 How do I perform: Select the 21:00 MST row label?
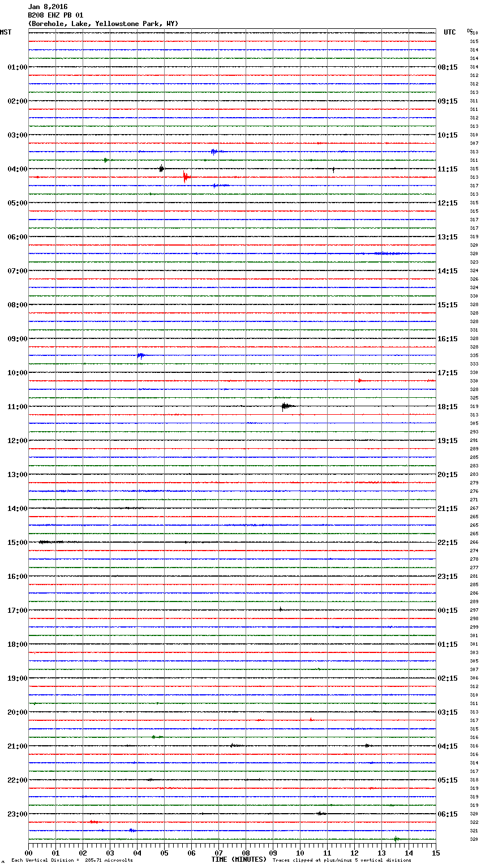(18, 746)
